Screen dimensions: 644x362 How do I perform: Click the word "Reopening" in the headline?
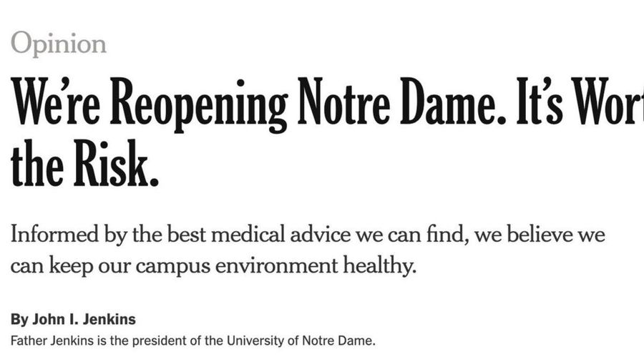[199, 104]
